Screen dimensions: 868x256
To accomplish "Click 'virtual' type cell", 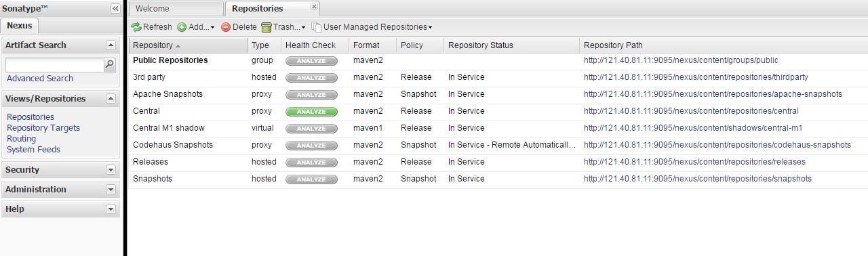I will [262, 128].
